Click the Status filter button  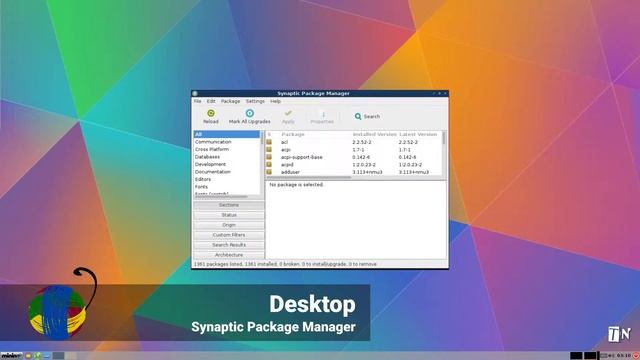(x=229, y=215)
